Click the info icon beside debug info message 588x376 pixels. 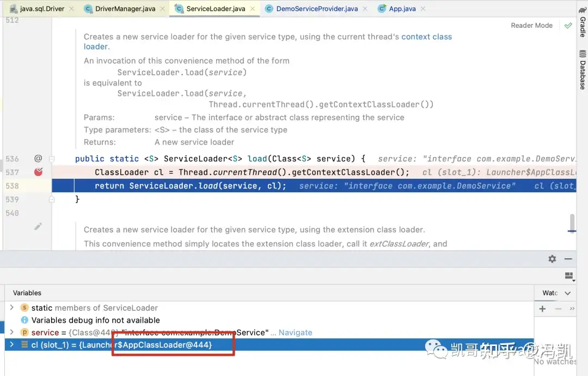[24, 320]
